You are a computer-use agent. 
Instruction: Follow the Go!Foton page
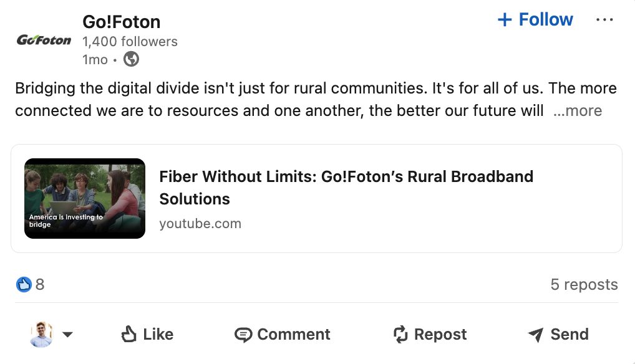[535, 20]
